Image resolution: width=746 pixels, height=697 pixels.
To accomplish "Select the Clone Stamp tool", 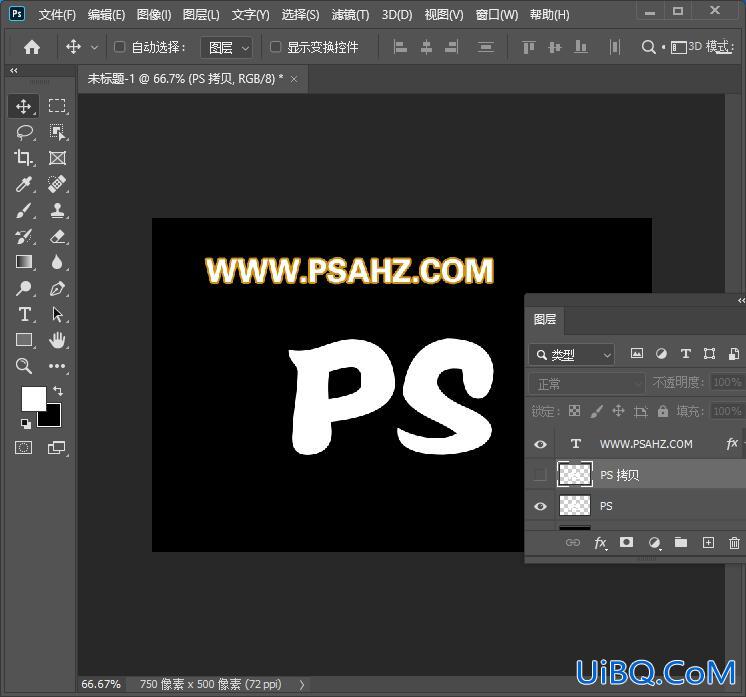I will tap(57, 210).
